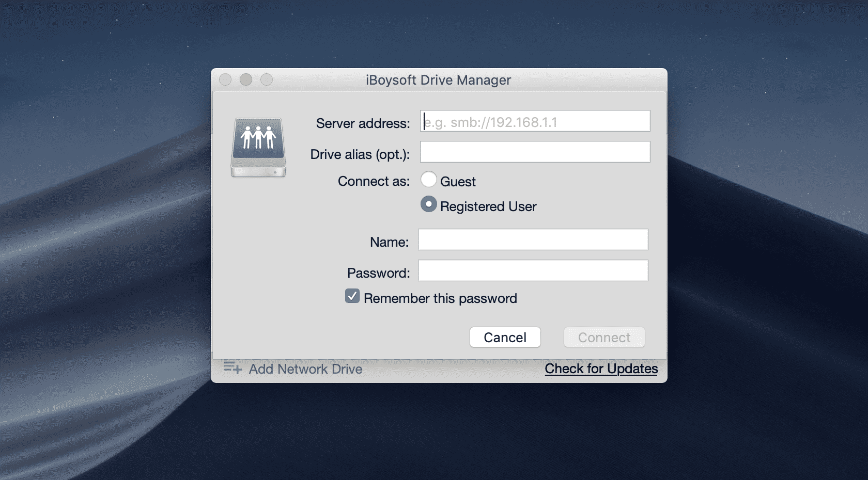Click into the Drive alias field
The height and width of the screenshot is (480, 868).
[535, 152]
